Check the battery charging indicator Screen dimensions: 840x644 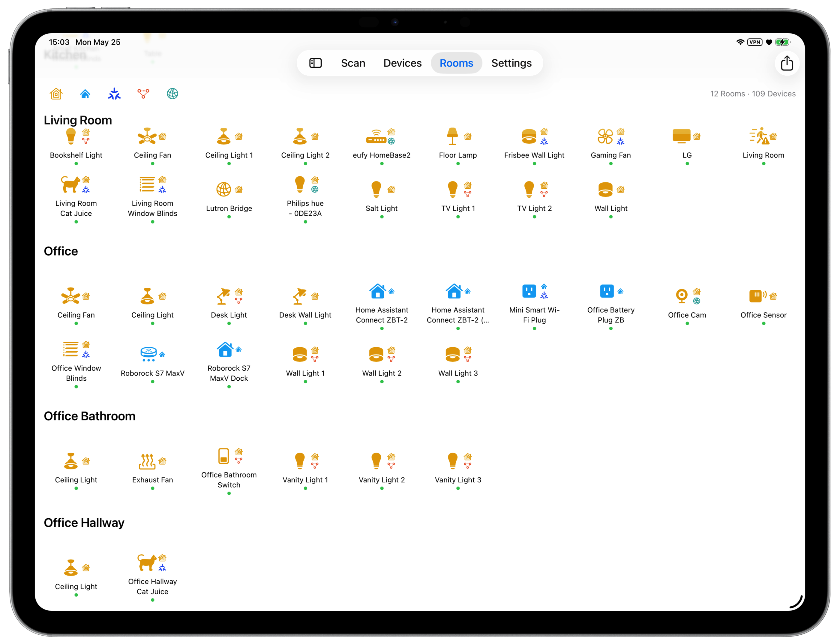point(782,42)
